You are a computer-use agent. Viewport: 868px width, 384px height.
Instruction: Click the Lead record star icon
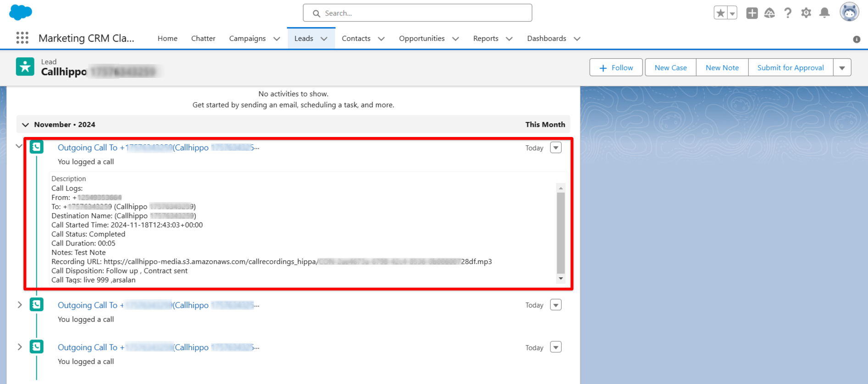pyautogui.click(x=25, y=66)
